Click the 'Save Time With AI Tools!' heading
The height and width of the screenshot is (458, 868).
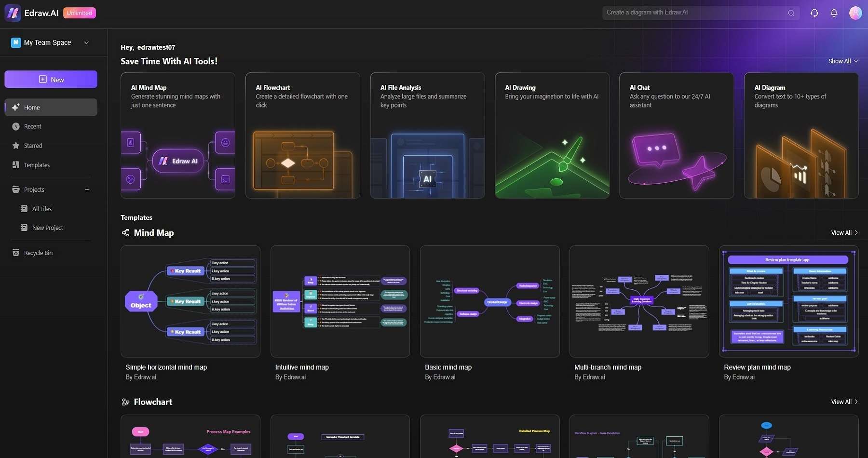(169, 61)
